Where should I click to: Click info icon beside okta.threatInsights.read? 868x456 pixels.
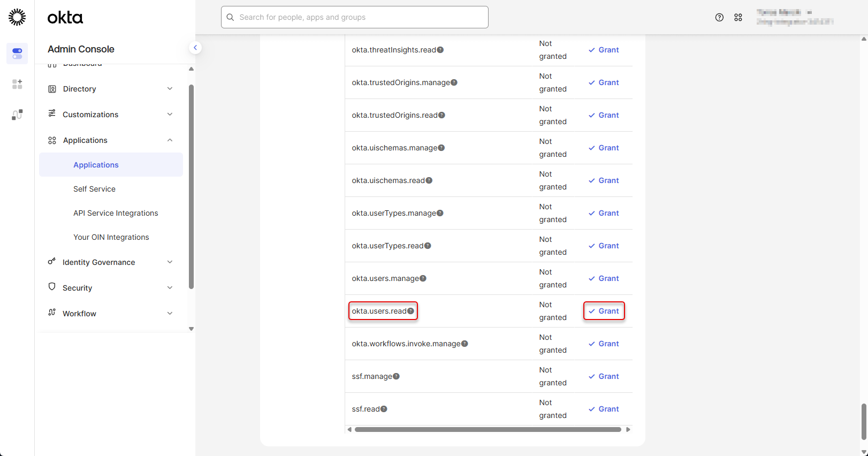pos(440,50)
